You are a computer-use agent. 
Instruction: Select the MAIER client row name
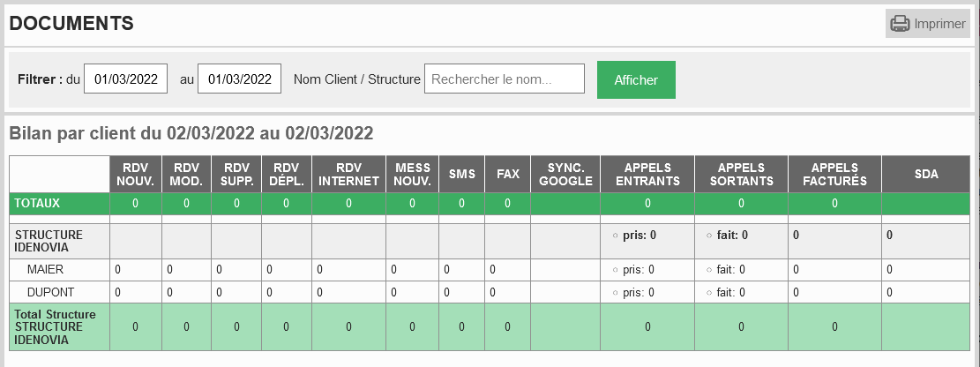(x=46, y=269)
